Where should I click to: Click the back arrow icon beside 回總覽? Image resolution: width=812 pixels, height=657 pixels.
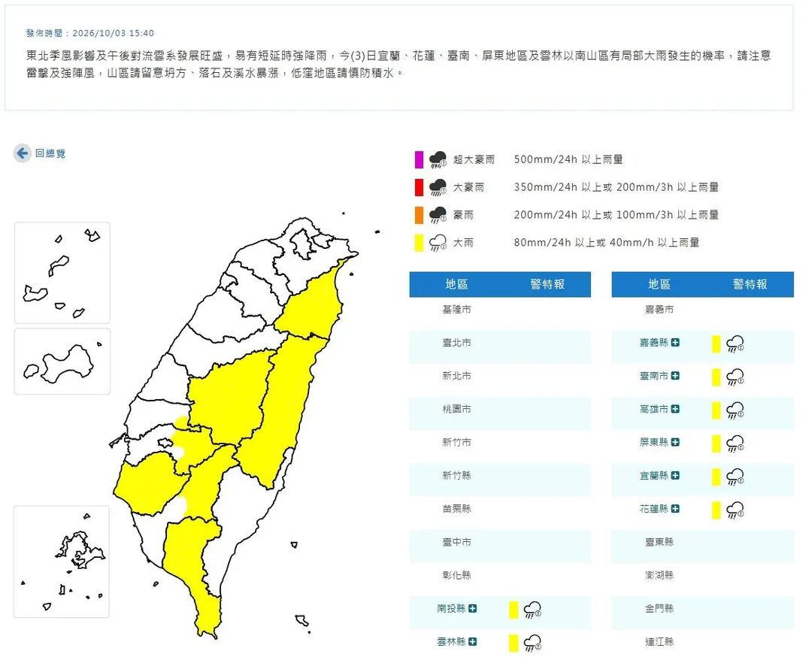click(23, 153)
